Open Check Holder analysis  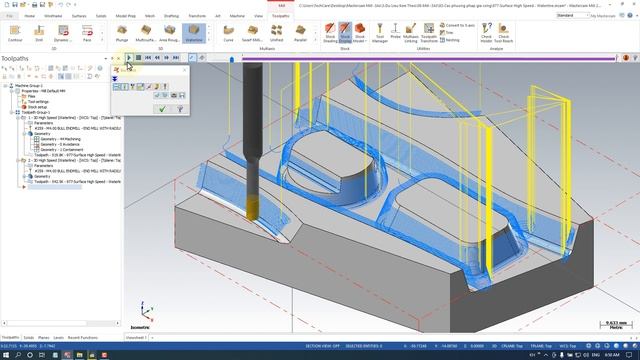(x=486, y=33)
